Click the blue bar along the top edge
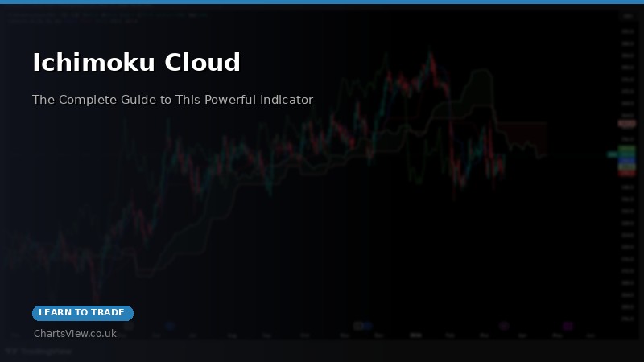644x362 pixels. point(322,2)
